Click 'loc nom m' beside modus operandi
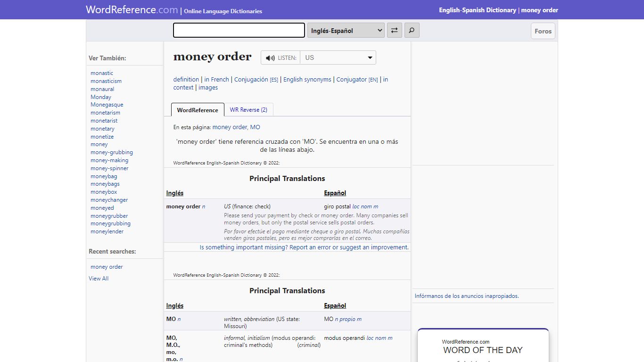The image size is (644, 362). pyautogui.click(x=380, y=338)
